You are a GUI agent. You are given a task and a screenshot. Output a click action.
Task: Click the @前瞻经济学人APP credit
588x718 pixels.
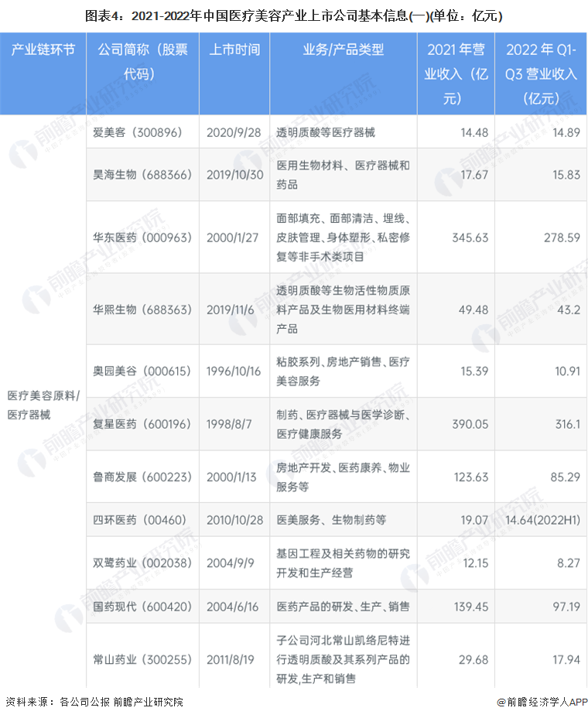[542, 702]
